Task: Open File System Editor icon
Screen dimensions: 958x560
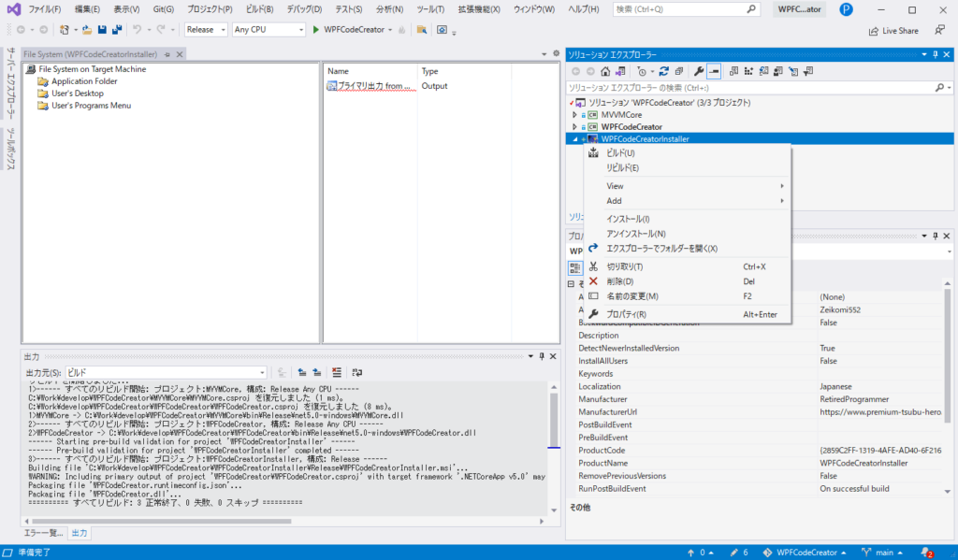Action: [733, 71]
